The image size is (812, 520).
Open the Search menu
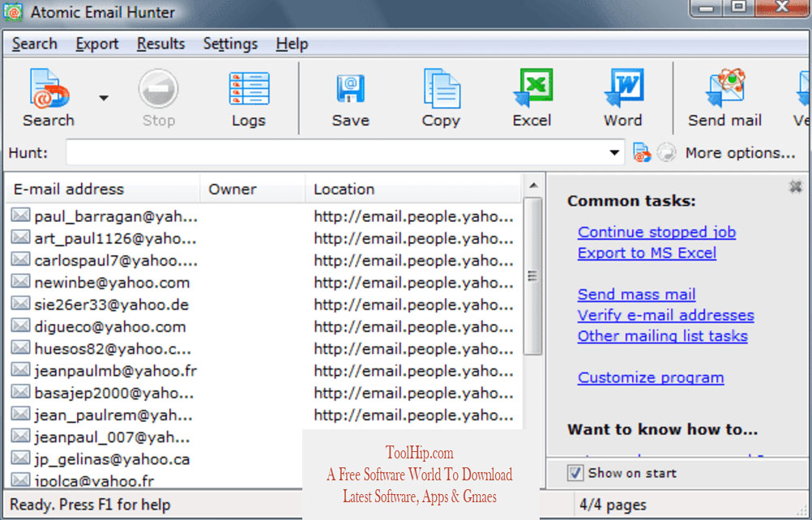point(35,44)
